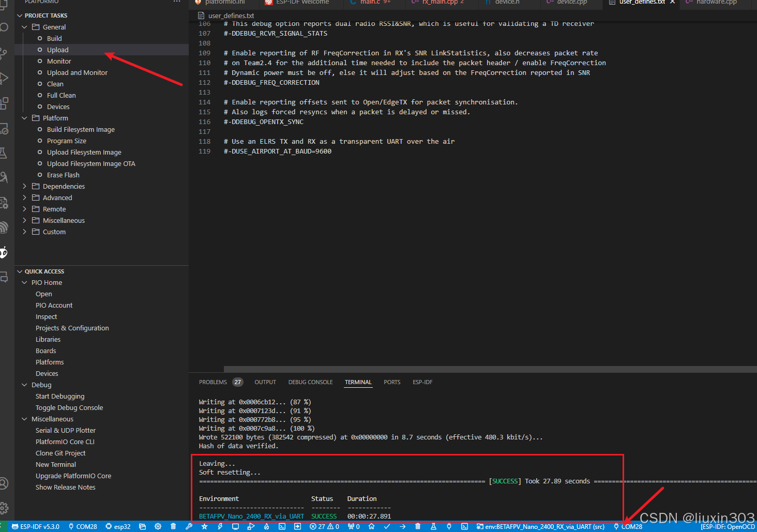Select ESP-IDF flash method star icon
757x532 pixels.
[x=204, y=526]
